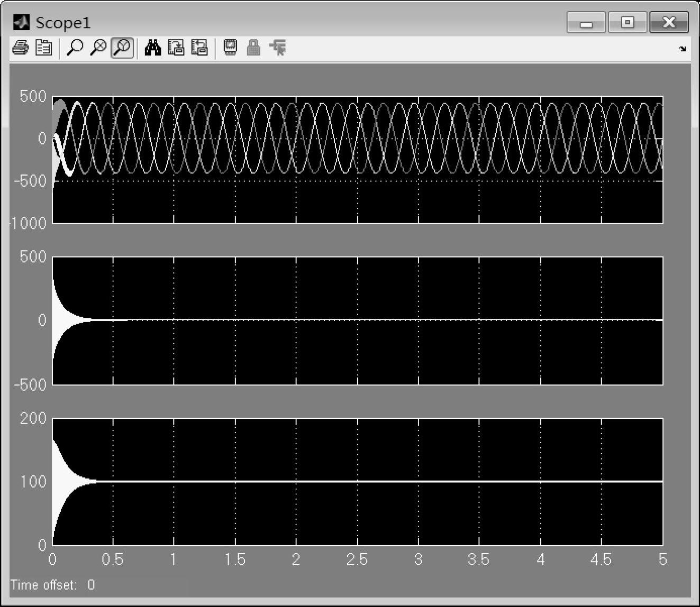This screenshot has width=700, height=607.
Task: Toggle the highlighted Zoom Y-axis tool
Action: [122, 48]
